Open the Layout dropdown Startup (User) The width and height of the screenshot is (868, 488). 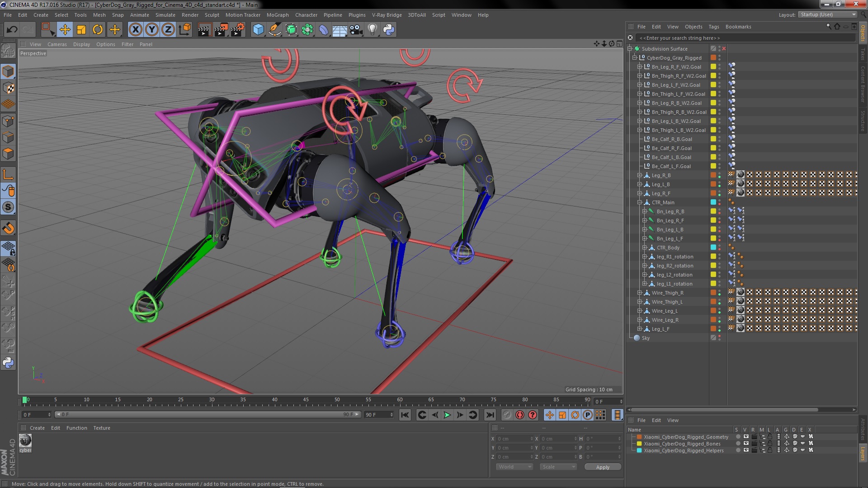[x=827, y=14]
